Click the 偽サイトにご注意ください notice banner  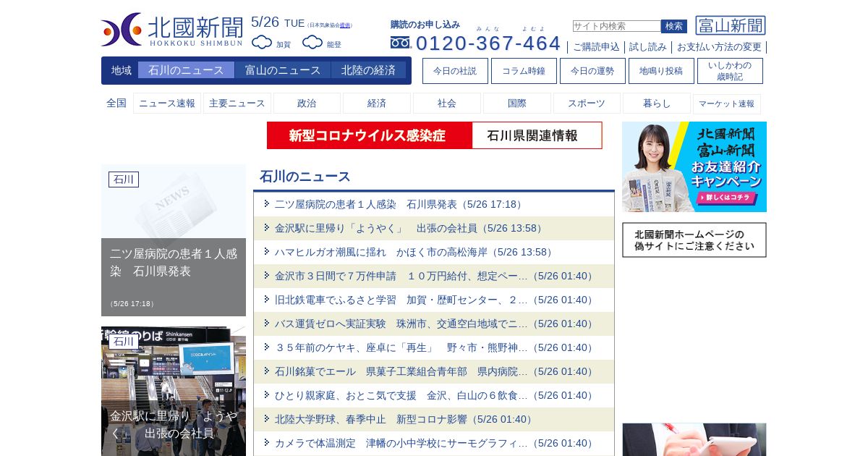tap(694, 240)
